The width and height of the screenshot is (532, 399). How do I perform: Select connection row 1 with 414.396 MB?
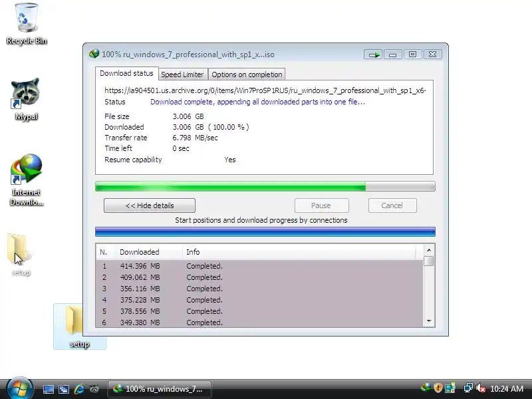click(259, 267)
